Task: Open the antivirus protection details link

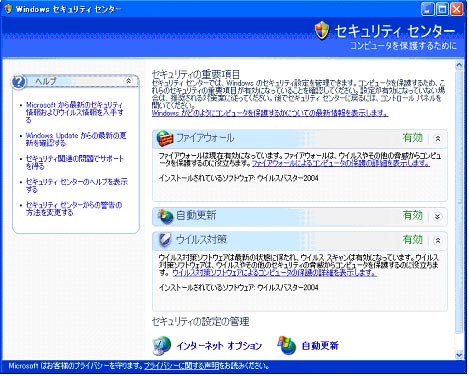Action: coord(274,273)
